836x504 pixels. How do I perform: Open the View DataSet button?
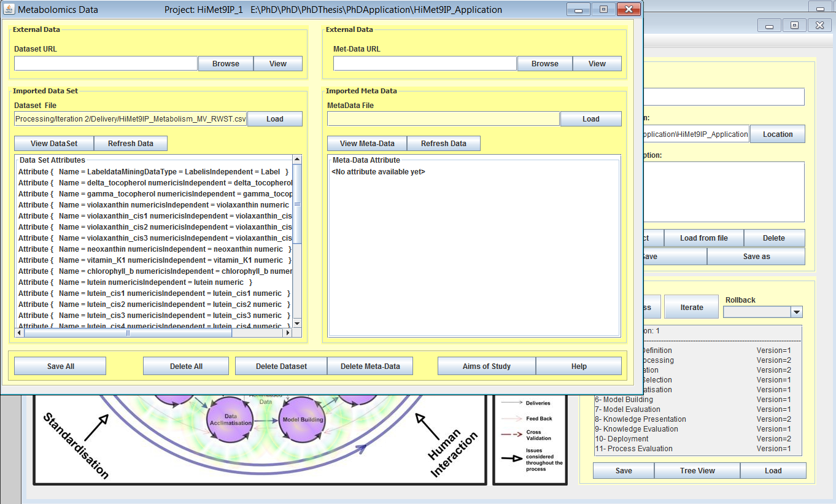(54, 144)
